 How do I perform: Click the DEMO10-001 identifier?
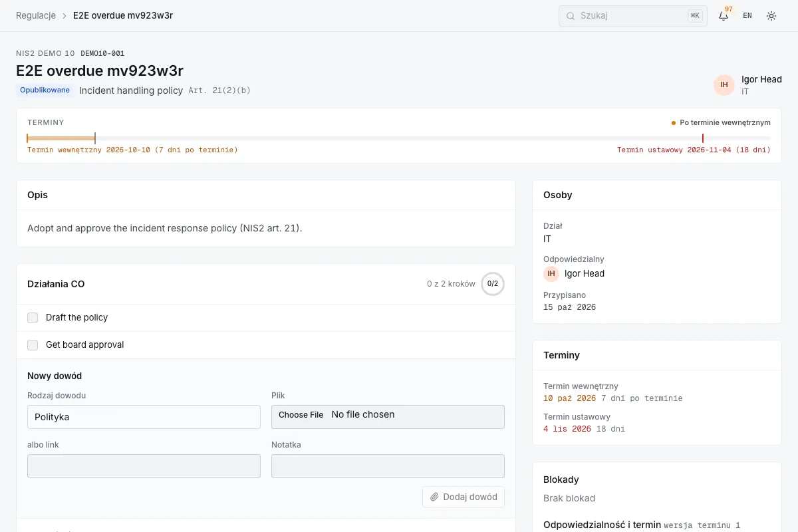[x=102, y=53]
